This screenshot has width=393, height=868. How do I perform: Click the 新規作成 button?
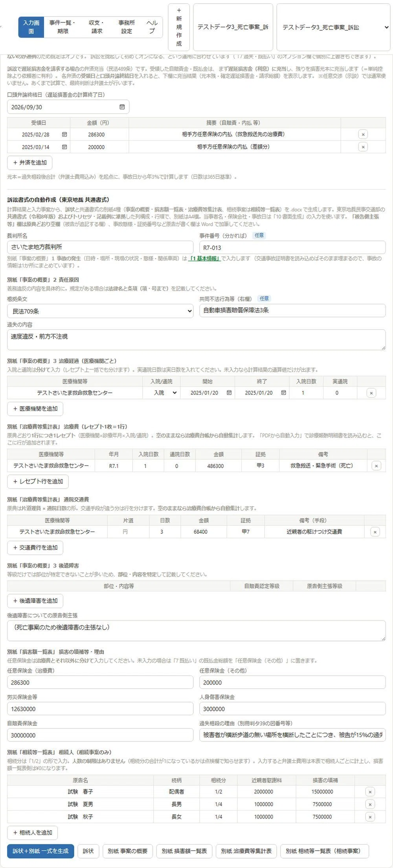[179, 27]
